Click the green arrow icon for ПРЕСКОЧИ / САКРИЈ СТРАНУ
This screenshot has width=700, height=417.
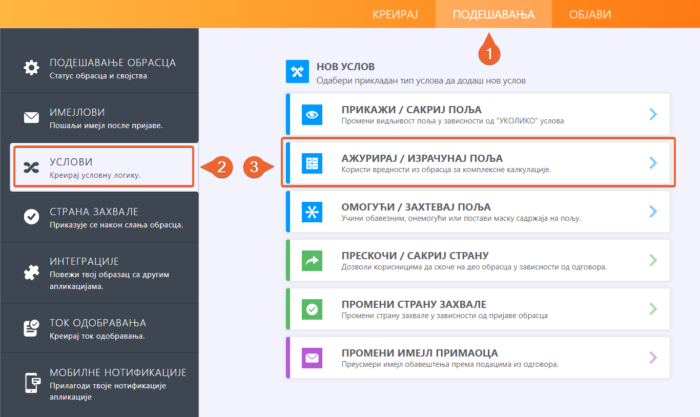pyautogui.click(x=312, y=261)
